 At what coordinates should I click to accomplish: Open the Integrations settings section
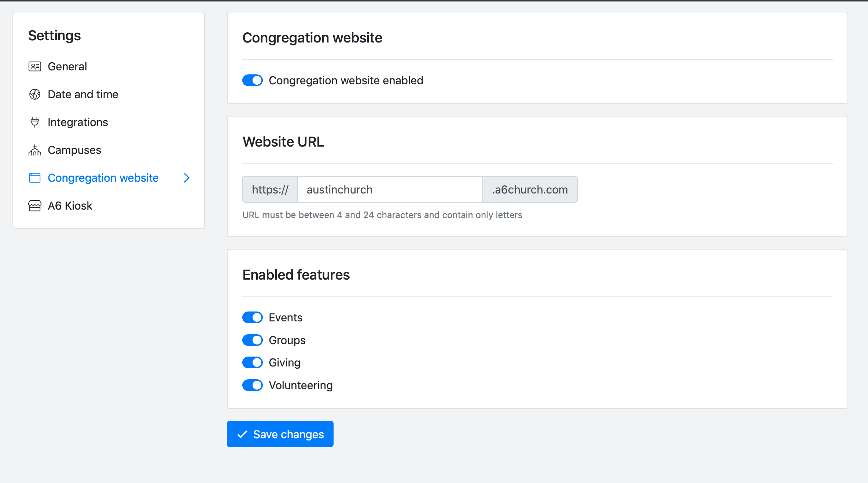[x=78, y=122]
